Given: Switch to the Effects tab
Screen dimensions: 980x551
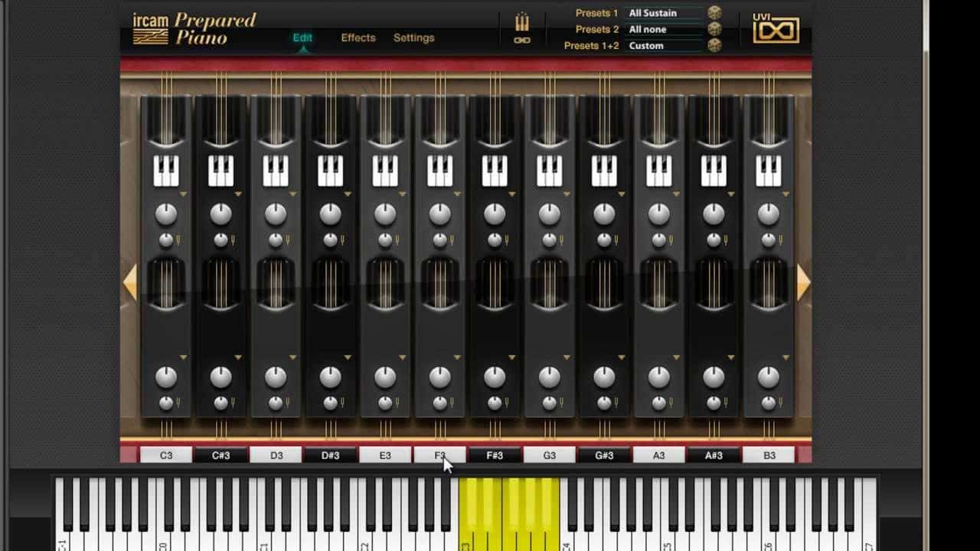Looking at the screenshot, I should pyautogui.click(x=358, y=37).
